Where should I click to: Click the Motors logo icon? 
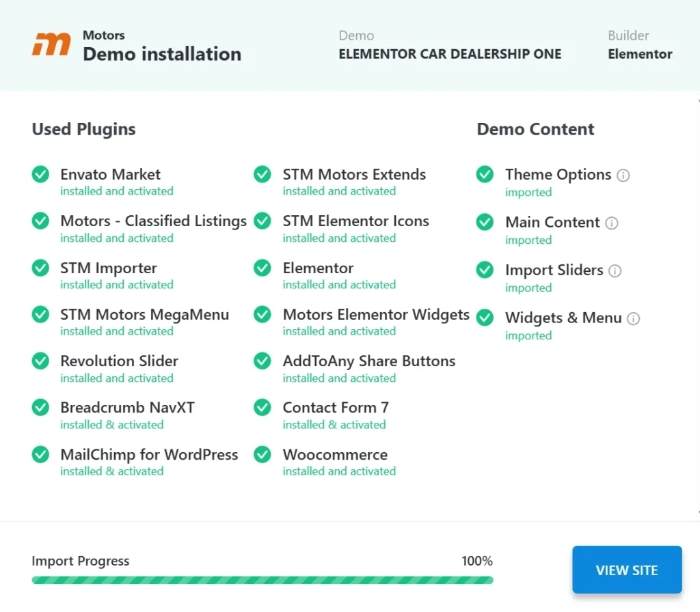click(51, 44)
